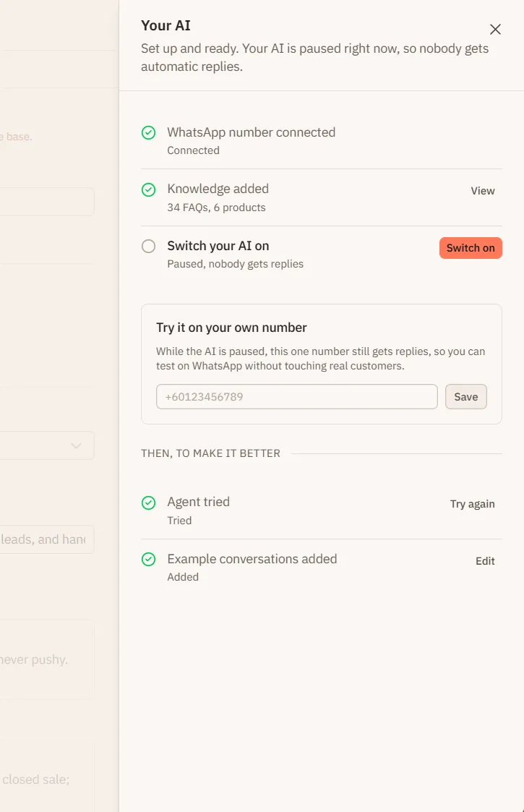This screenshot has width=524, height=812.
Task: Save the test phone number
Action: [x=466, y=397]
